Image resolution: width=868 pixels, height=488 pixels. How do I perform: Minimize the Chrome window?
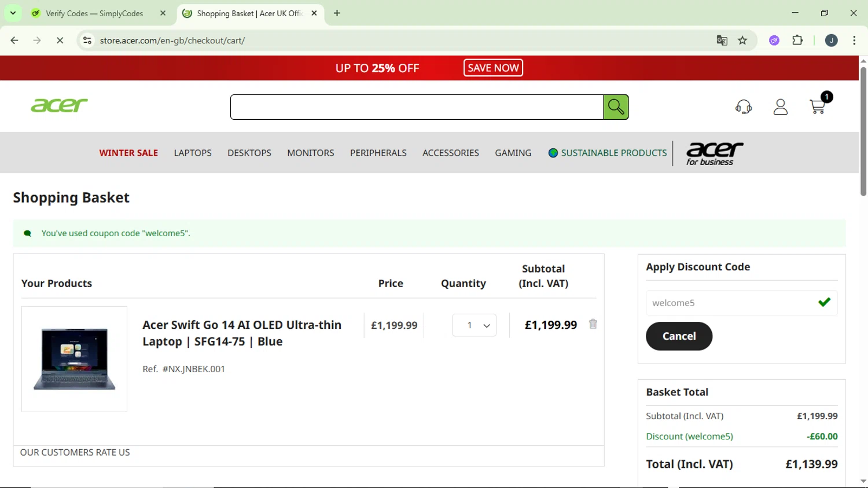click(x=795, y=13)
